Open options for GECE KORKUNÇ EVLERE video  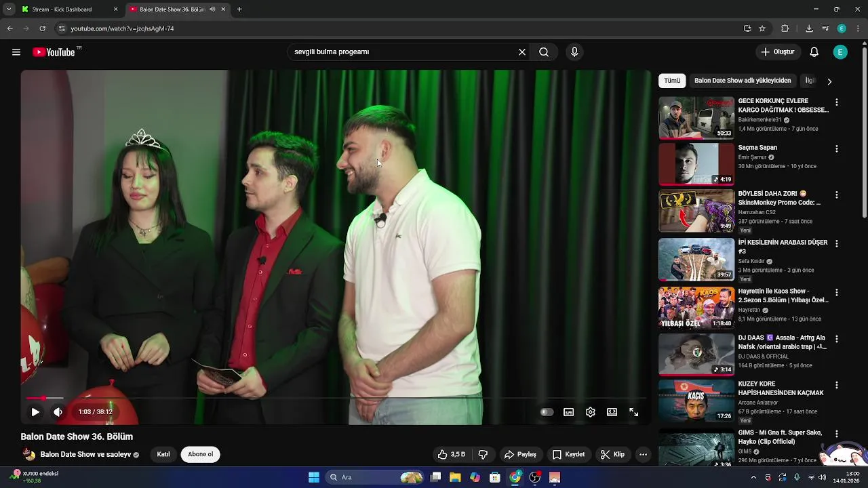(x=837, y=102)
